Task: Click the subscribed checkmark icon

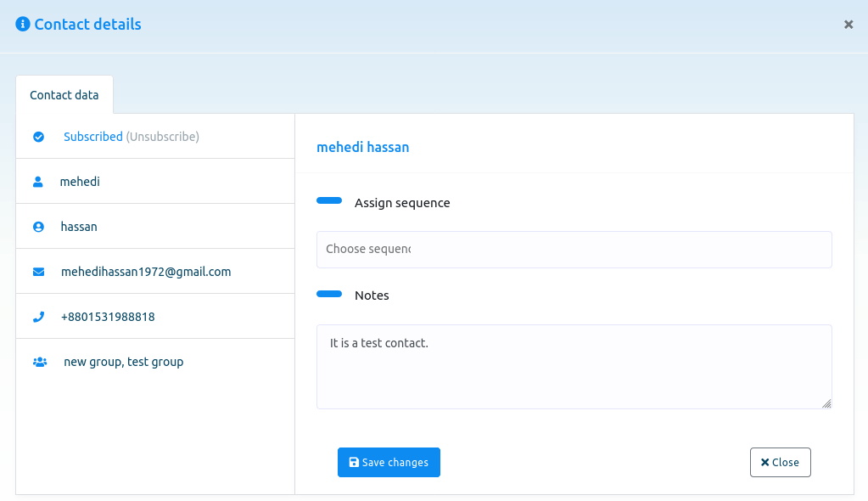Action: [38, 137]
